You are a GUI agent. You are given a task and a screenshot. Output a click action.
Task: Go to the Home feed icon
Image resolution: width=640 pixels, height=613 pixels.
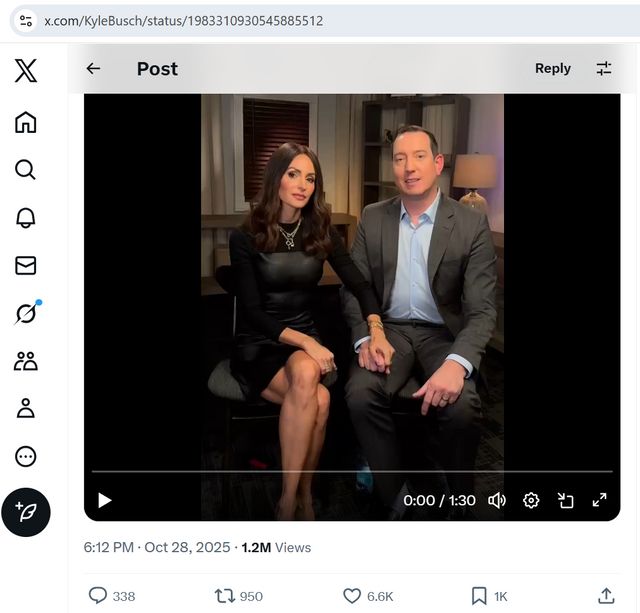(x=26, y=123)
